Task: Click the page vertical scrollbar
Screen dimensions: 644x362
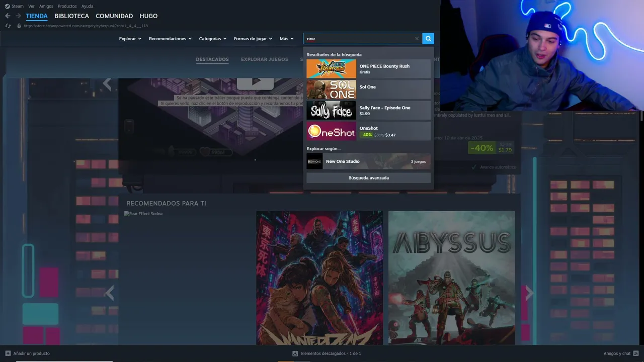Action: [x=641, y=116]
